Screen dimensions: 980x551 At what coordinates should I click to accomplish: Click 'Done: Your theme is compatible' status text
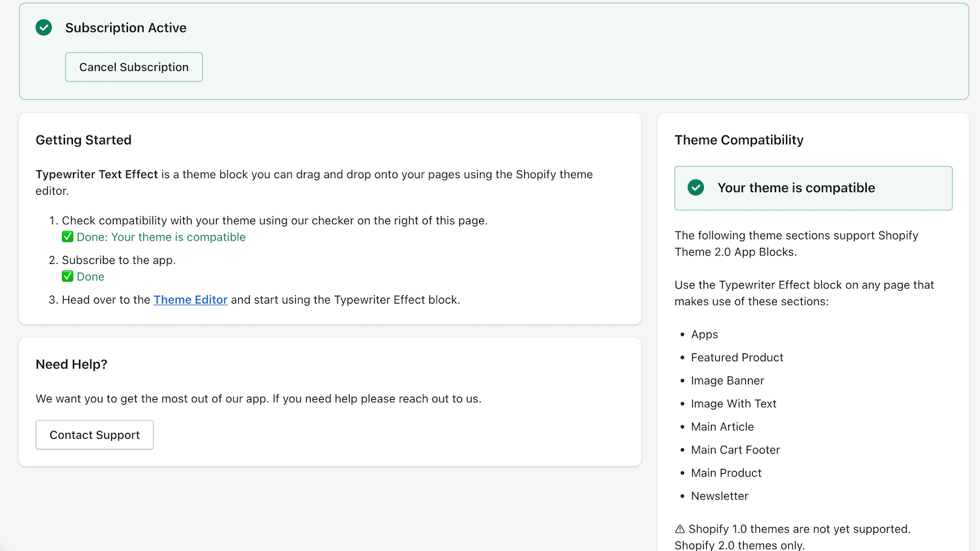[161, 237]
